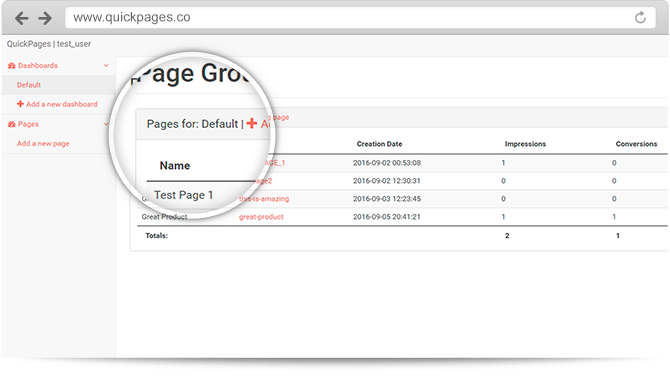The image size is (670, 380).
Task: Click Add a new dashboard link
Action: click(62, 104)
